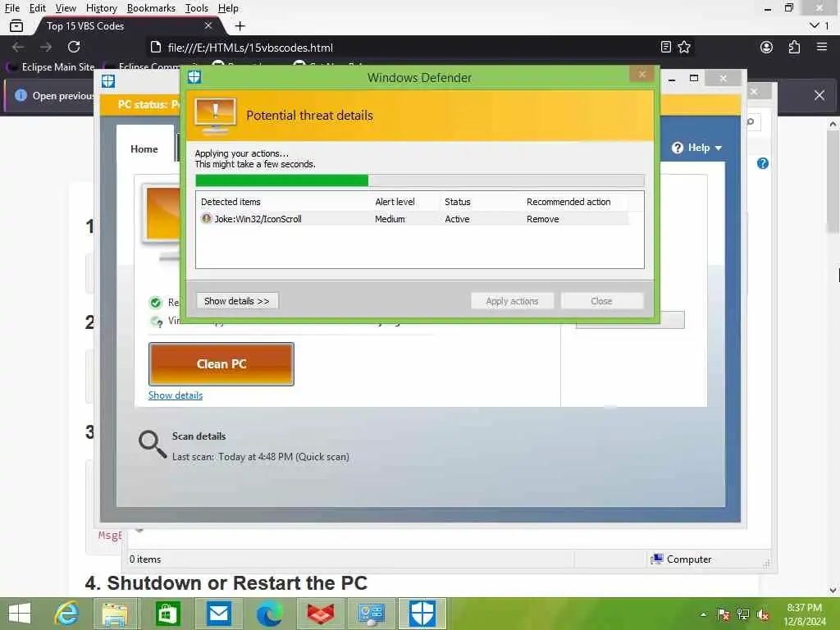
Task: Click the real-time protection green check icon
Action: tap(155, 303)
